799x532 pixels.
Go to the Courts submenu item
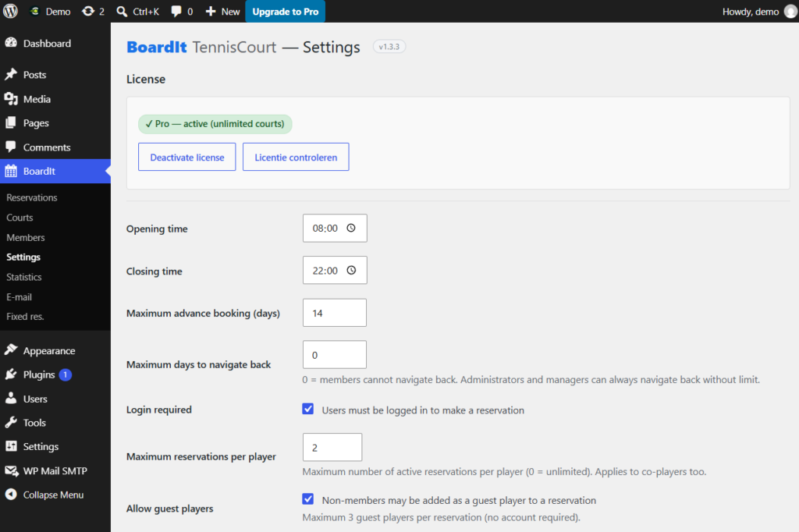(x=20, y=218)
